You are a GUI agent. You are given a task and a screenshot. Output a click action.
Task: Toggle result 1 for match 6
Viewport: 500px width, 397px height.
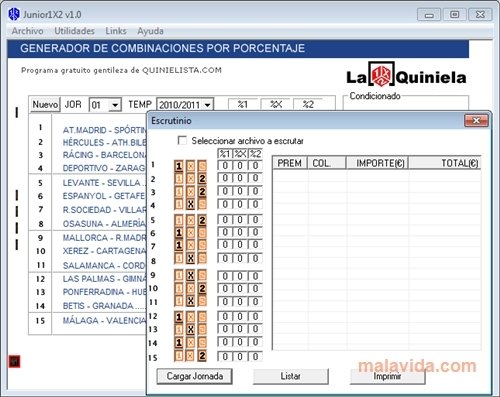pos(179,232)
